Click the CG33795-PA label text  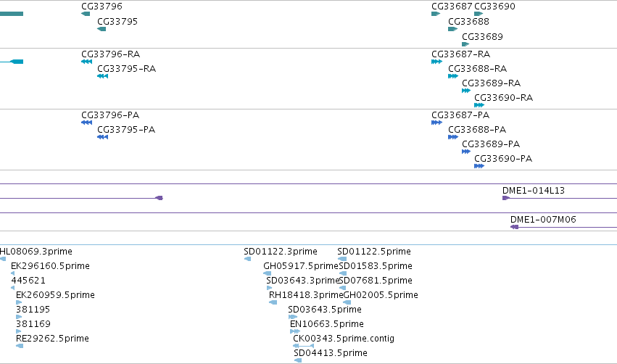point(126,130)
